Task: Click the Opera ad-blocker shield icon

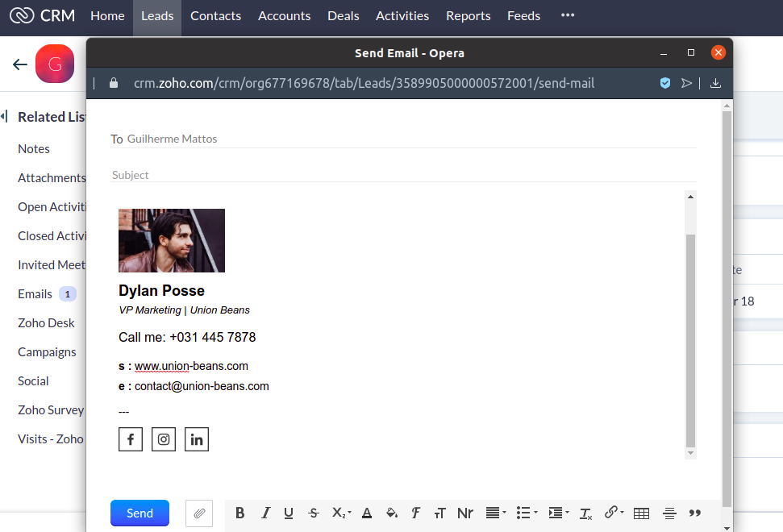Action: coord(665,83)
